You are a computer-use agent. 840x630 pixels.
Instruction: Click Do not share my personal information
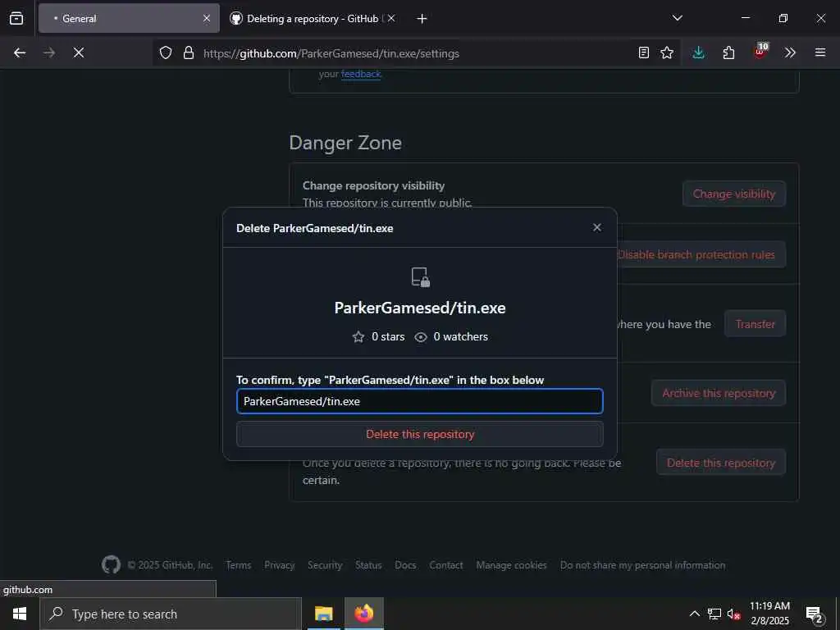[x=643, y=565]
